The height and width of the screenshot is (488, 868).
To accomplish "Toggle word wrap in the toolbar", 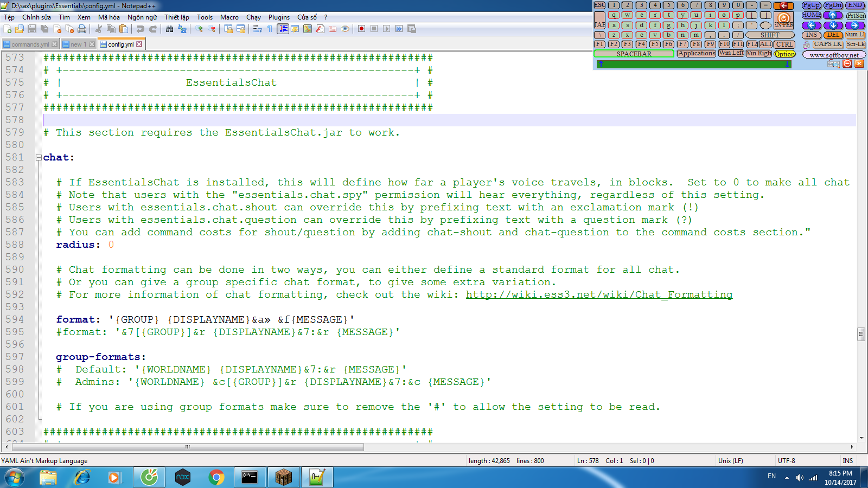I will click(x=258, y=29).
